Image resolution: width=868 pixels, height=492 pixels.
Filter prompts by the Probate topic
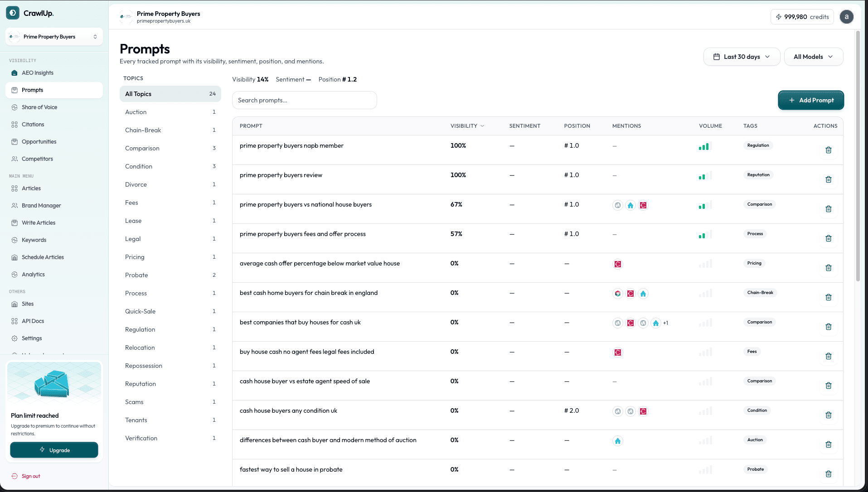pos(170,275)
